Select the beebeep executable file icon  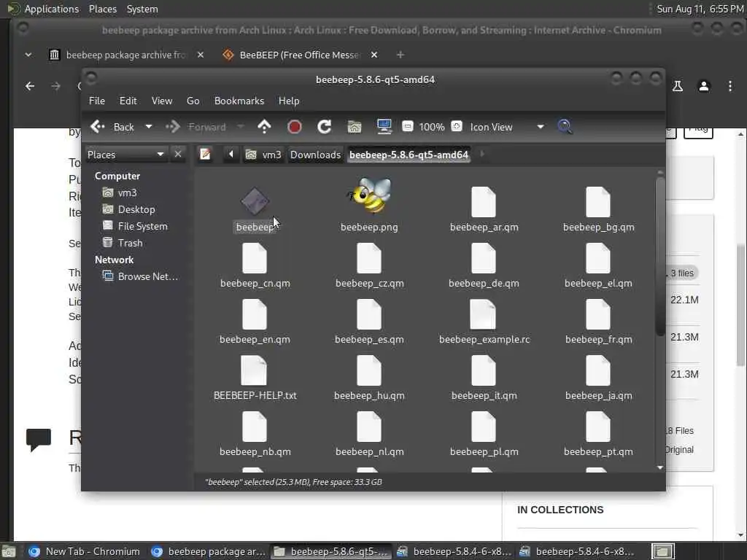coord(255,201)
